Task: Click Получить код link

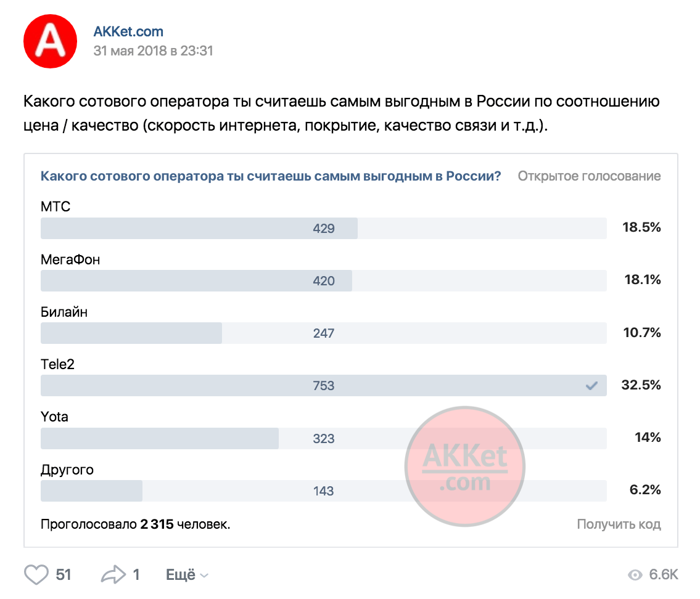Action: (x=619, y=524)
